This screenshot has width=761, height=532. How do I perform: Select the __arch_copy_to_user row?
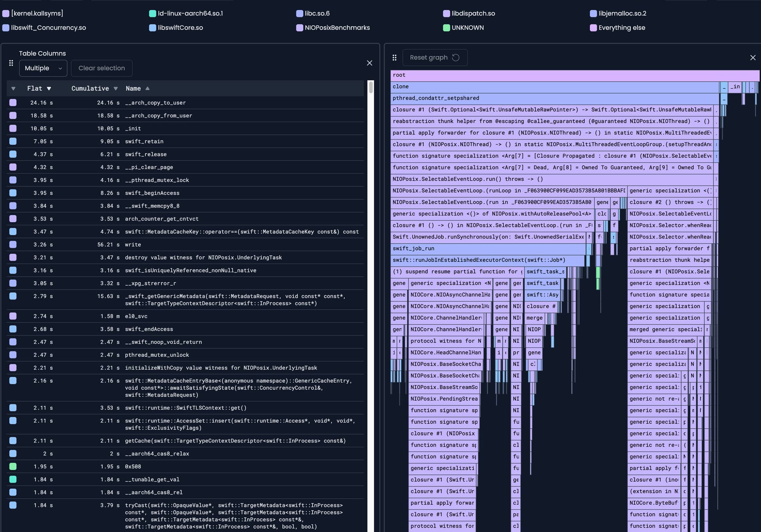[155, 103]
